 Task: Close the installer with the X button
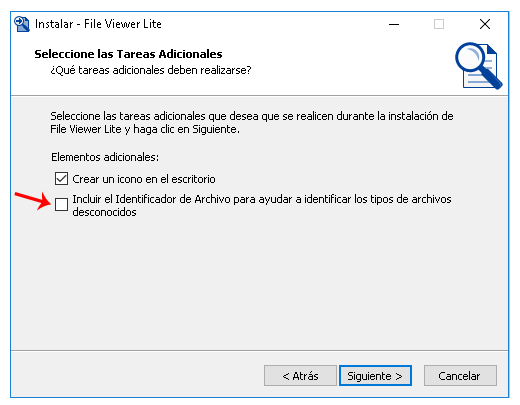pos(485,24)
